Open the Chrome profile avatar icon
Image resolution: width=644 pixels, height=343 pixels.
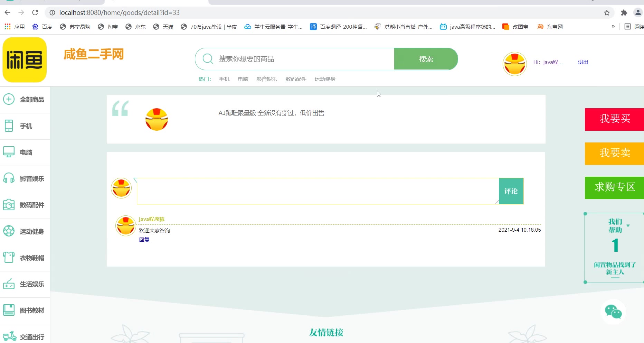(638, 13)
